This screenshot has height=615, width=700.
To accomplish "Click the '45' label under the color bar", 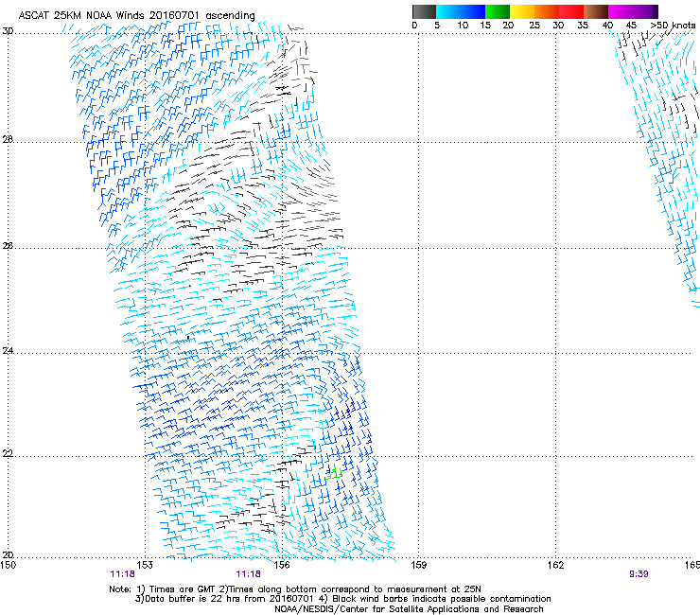I will click(x=631, y=25).
